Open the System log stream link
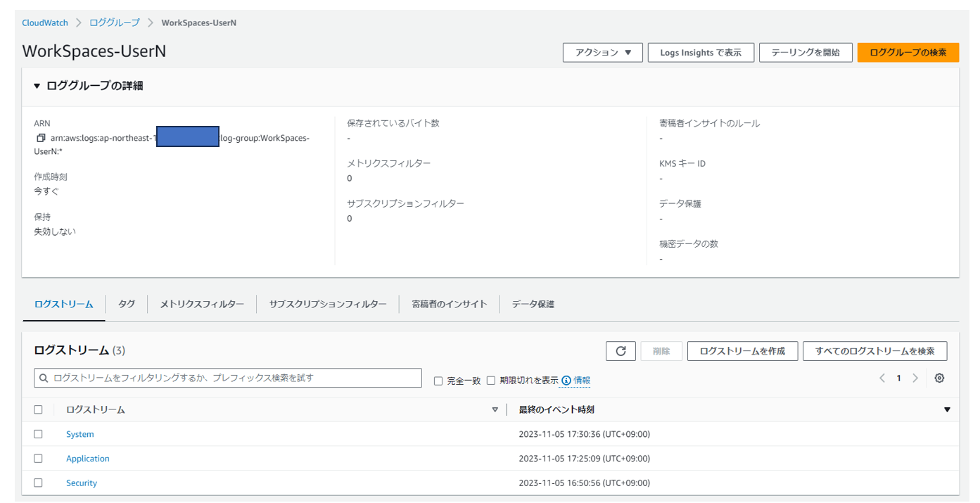Image resolution: width=980 pixels, height=503 pixels. click(x=80, y=434)
